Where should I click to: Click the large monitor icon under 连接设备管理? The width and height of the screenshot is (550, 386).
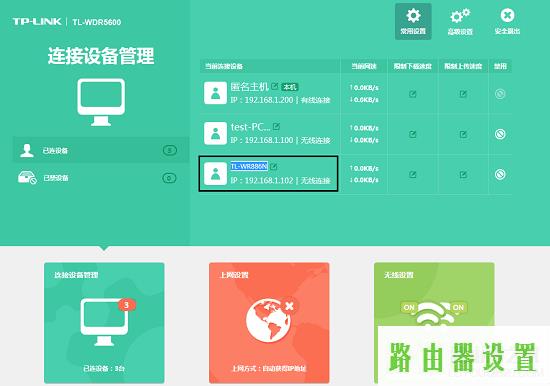click(101, 102)
